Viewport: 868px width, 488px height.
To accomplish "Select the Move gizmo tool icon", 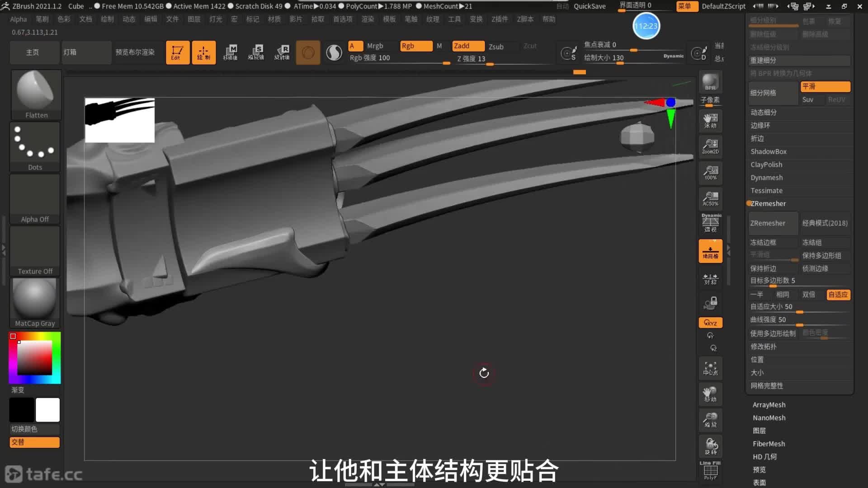I will click(230, 52).
